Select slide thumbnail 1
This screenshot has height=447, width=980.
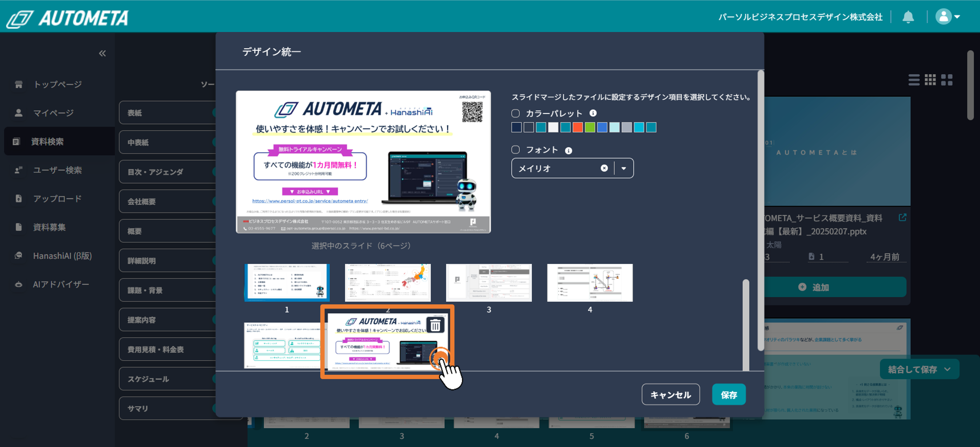tap(287, 283)
